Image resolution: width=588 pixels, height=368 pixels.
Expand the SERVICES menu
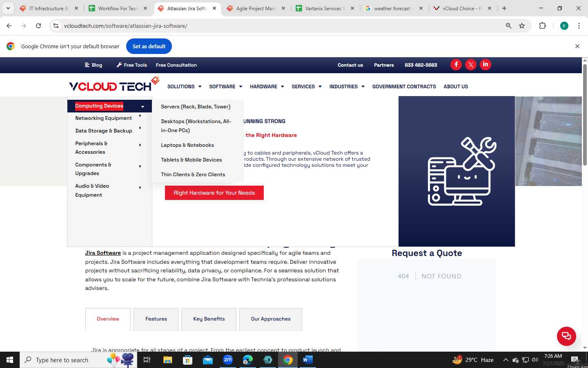(x=306, y=87)
